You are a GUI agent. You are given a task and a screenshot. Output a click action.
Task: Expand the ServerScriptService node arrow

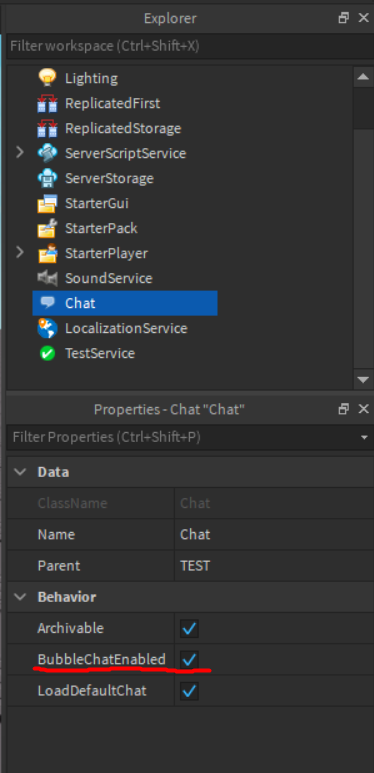coord(20,152)
